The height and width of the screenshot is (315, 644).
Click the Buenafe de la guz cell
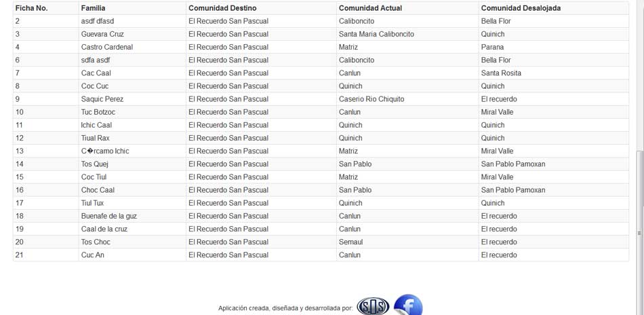click(x=132, y=216)
